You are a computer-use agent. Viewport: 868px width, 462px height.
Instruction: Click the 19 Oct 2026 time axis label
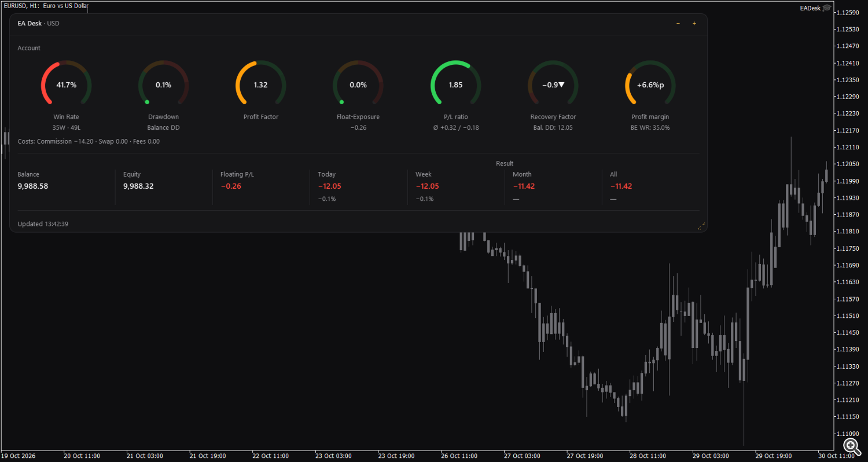tap(19, 456)
